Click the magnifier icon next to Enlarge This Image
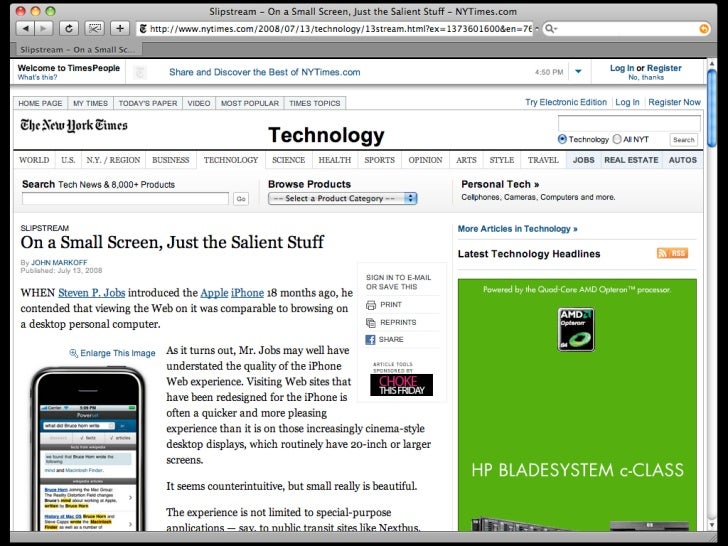 point(73,353)
